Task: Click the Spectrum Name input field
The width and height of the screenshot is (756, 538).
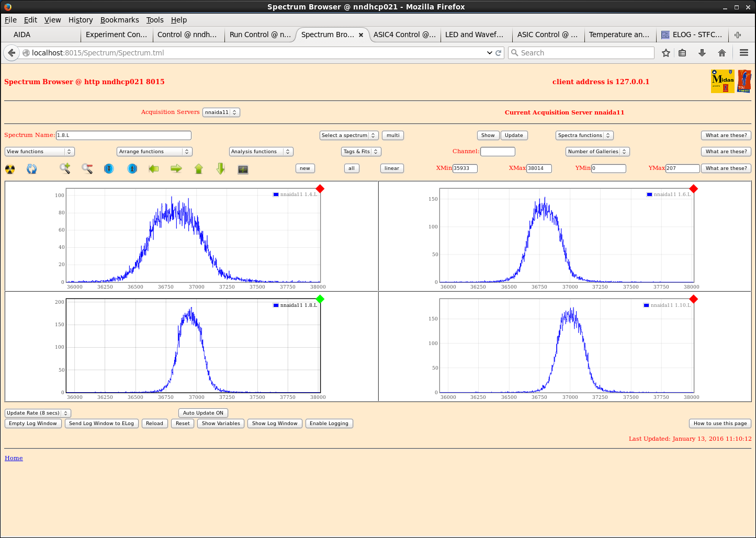Action: [123, 135]
